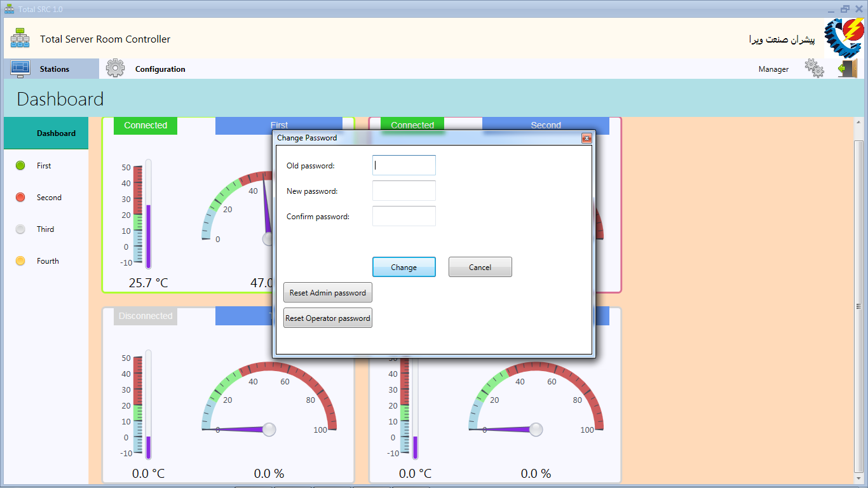Open settings via the gears icon beside Manager
The image size is (868, 488).
pyautogui.click(x=814, y=68)
